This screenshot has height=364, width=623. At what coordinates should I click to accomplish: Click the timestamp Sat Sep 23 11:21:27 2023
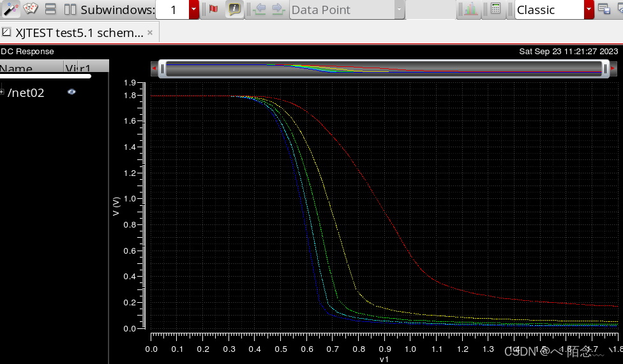pos(569,52)
